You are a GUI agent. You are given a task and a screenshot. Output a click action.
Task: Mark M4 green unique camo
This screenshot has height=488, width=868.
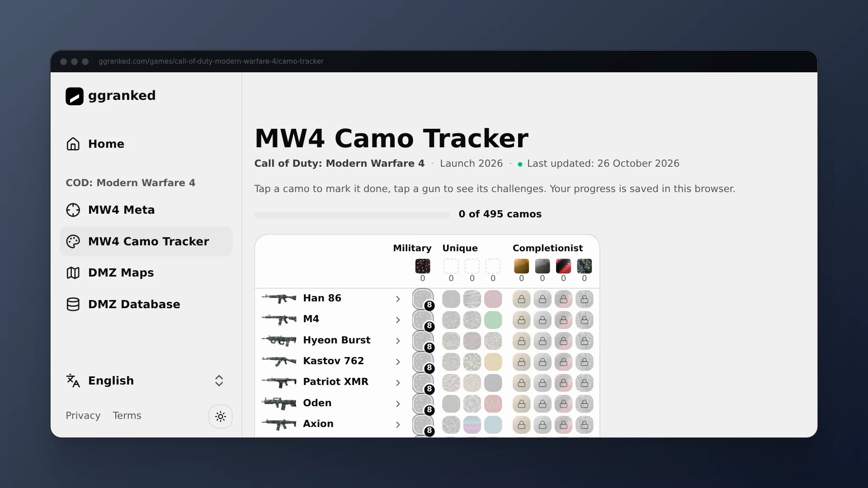coord(493,320)
